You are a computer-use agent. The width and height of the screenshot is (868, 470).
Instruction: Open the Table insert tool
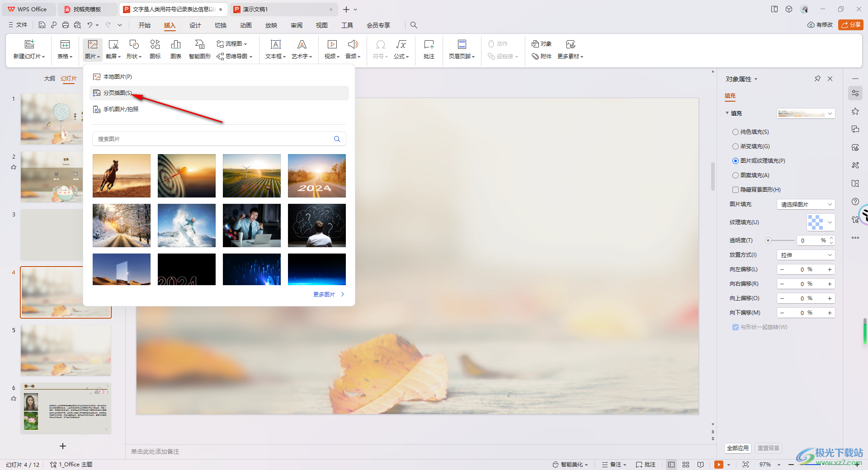tap(65, 49)
